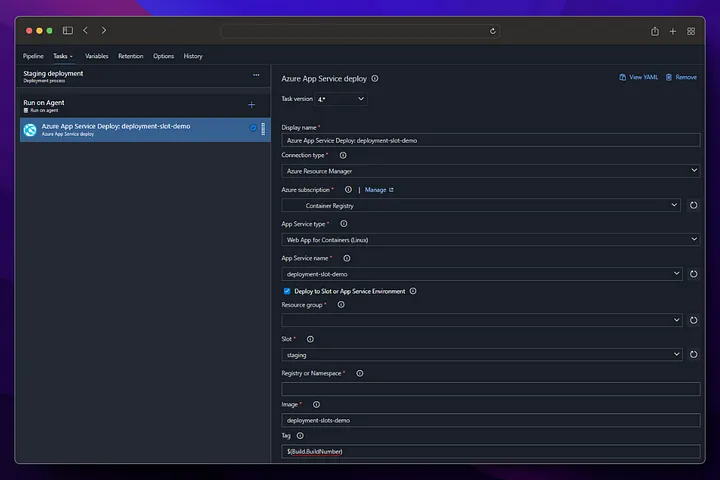Switch to the Variables tab

[96, 56]
